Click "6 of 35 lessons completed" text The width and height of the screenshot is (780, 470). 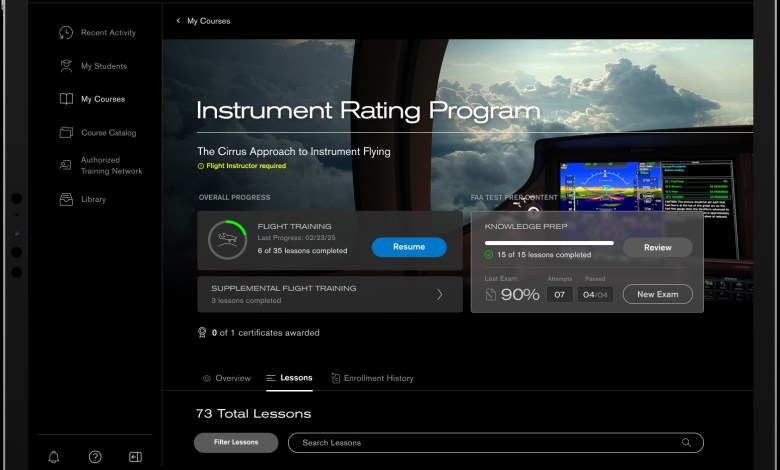302,251
